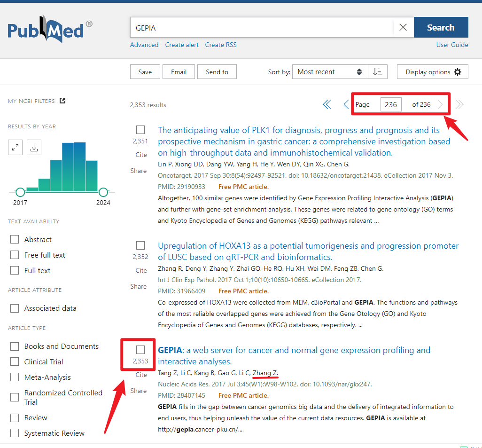Image resolution: width=482 pixels, height=448 pixels.
Task: Select the Clinical Trial filter
Action: pos(15,362)
